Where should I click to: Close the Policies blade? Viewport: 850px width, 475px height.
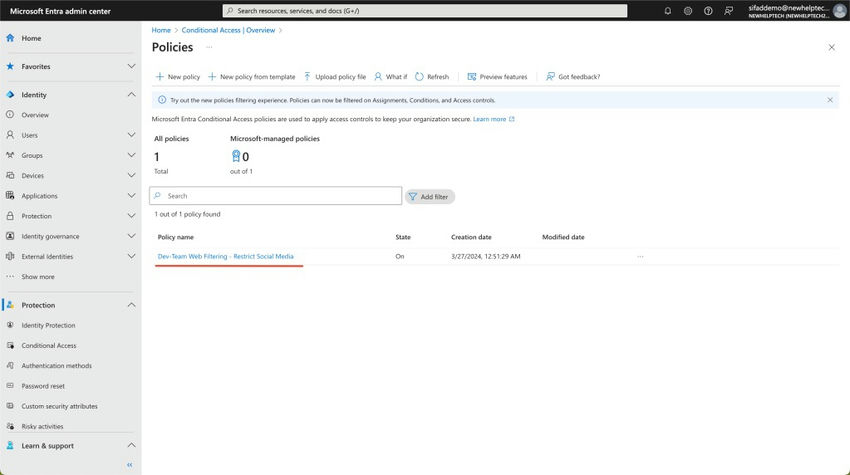click(x=832, y=48)
